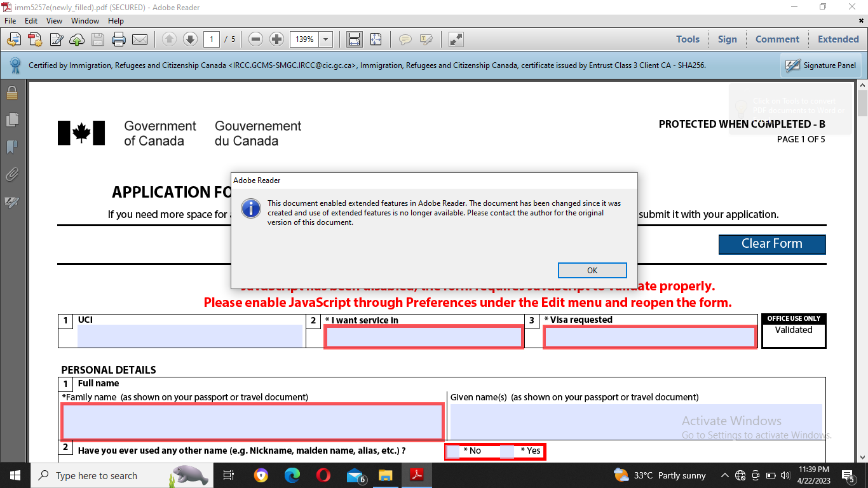
Task: Select the fit-width scrolling view icon
Action: click(355, 39)
